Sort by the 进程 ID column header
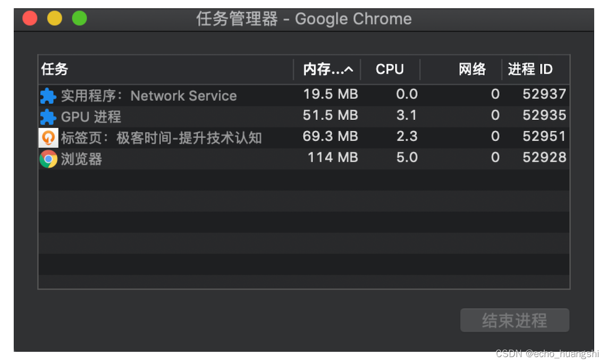Screen dimensions: 607x364 click(530, 70)
